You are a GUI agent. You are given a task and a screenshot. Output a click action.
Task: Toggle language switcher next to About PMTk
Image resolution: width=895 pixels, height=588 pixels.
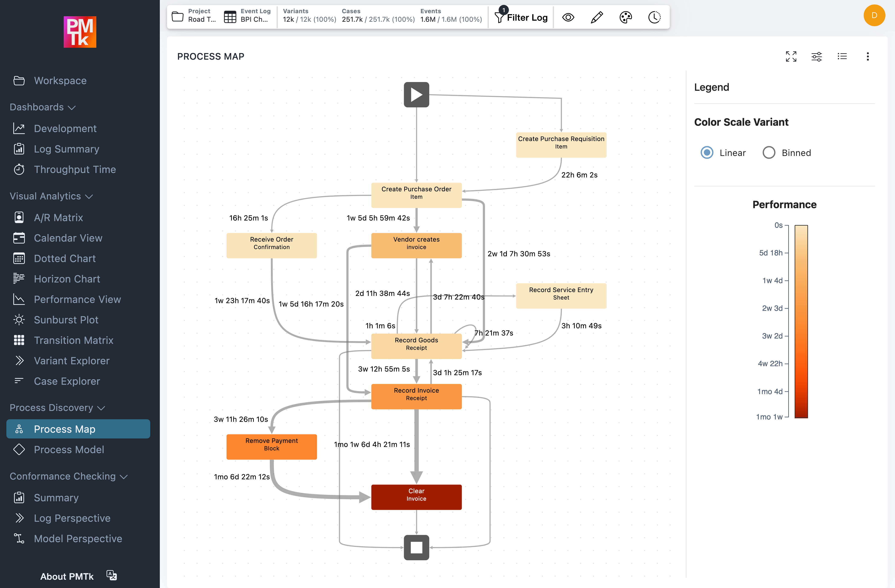coord(111,575)
